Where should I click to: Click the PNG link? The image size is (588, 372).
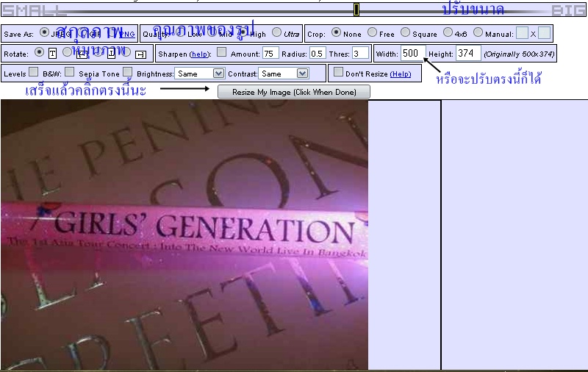[x=127, y=35]
